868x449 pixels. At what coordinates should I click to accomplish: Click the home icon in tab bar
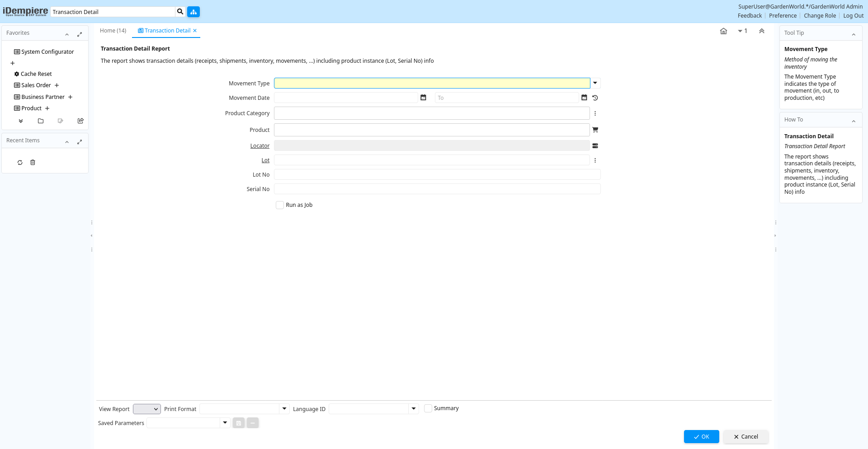[x=723, y=31]
